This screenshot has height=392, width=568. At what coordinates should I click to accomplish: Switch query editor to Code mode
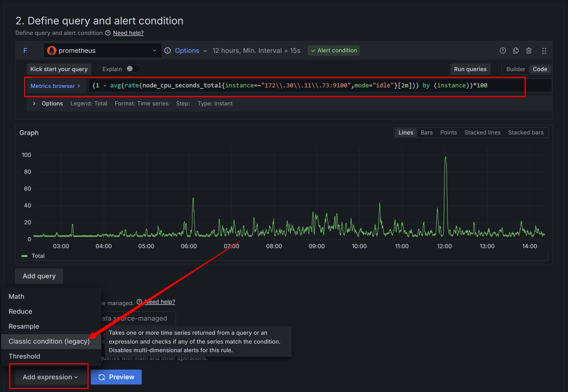[540, 69]
